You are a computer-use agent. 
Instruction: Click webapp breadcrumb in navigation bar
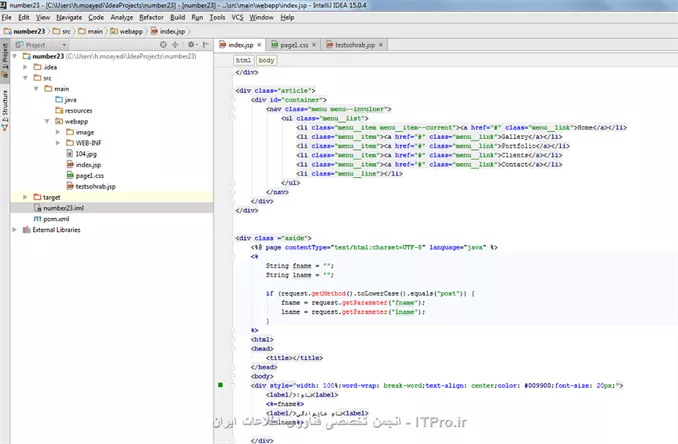coord(126,31)
